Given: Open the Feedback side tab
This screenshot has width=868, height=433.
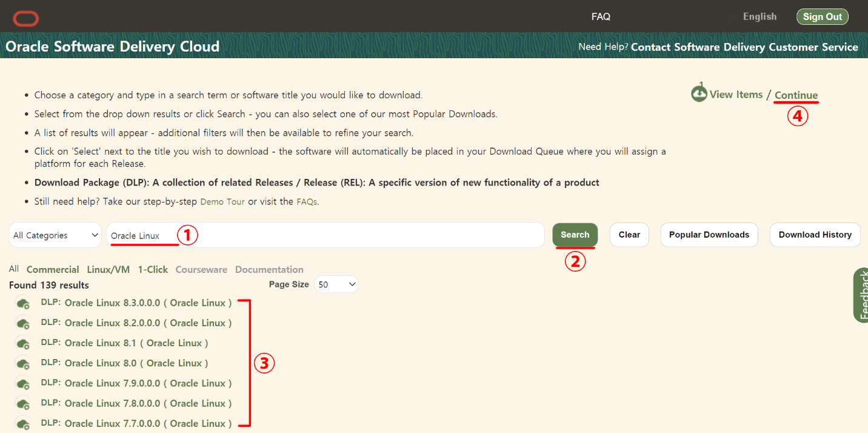Looking at the screenshot, I should click(x=861, y=295).
